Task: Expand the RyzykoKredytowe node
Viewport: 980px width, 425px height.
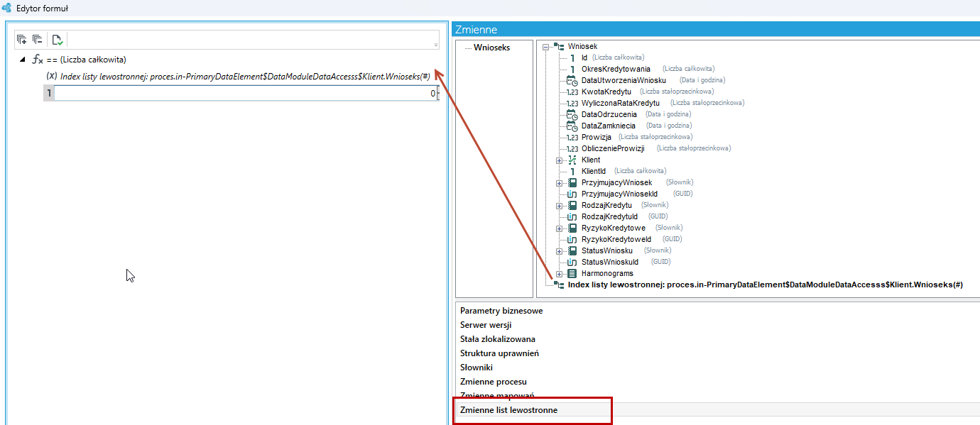Action: (559, 228)
